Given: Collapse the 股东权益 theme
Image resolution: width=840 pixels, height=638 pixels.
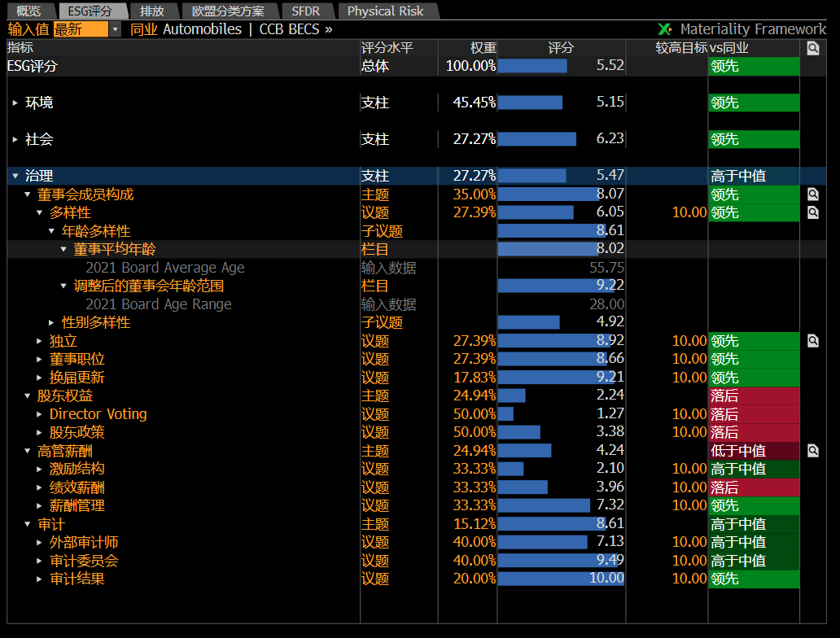Looking at the screenshot, I should pyautogui.click(x=28, y=395).
